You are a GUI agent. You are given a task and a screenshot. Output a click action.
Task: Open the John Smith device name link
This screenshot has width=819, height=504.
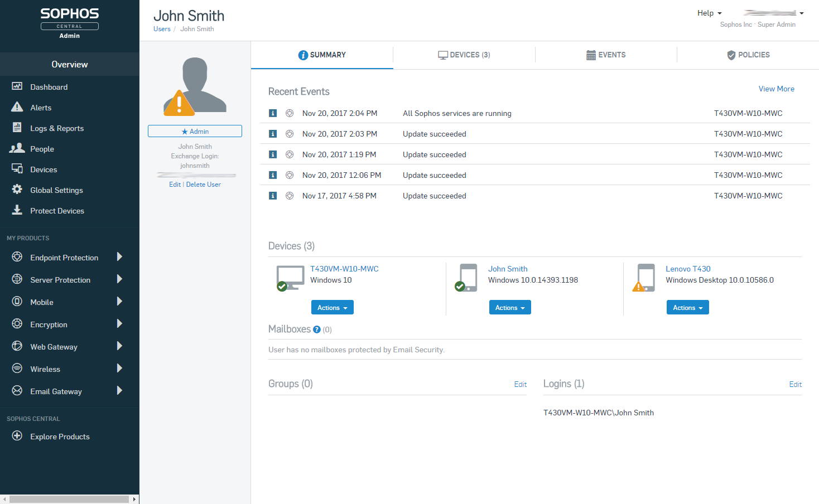click(508, 269)
